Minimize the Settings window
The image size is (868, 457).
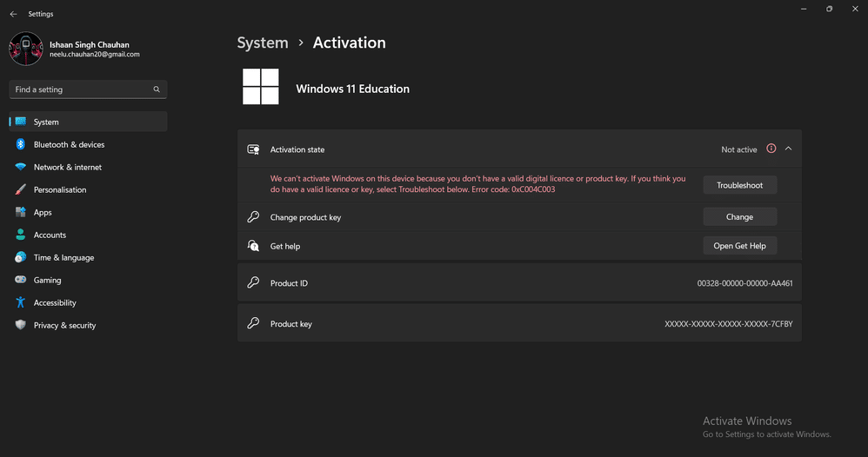click(804, 9)
